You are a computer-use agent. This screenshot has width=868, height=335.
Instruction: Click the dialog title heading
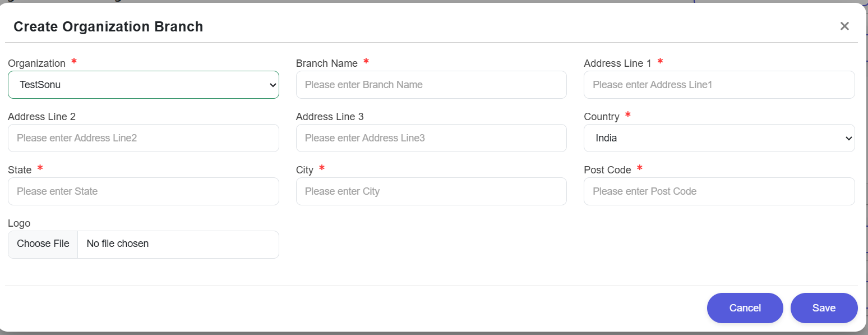click(108, 26)
